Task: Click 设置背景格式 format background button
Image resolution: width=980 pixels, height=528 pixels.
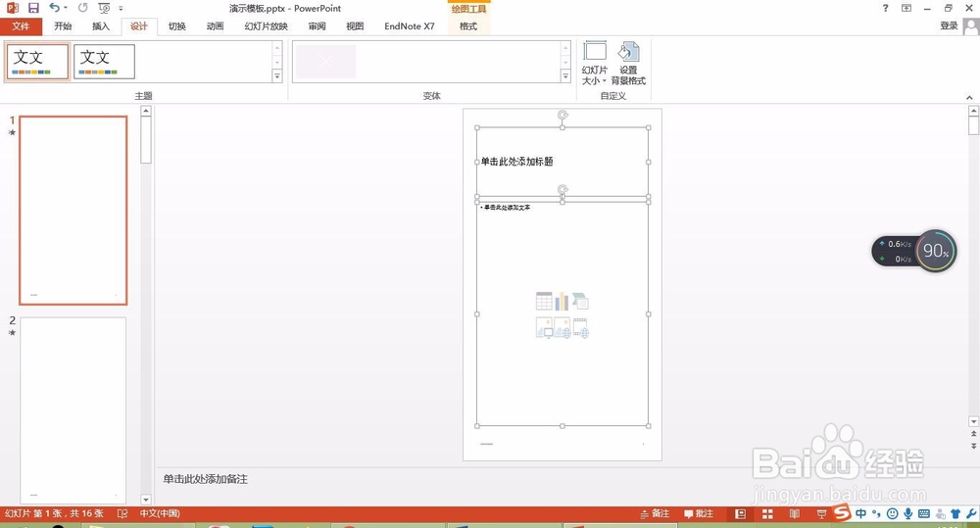Action: [628, 63]
